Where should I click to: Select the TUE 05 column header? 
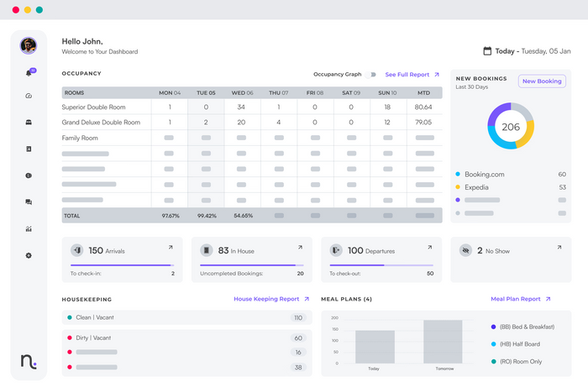click(x=206, y=92)
